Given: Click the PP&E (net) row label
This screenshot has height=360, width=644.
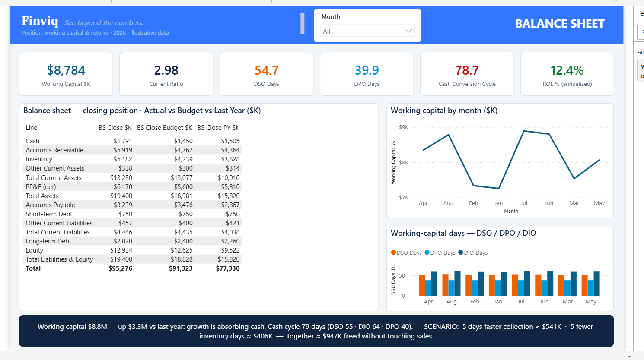Looking at the screenshot, I should 41,187.
